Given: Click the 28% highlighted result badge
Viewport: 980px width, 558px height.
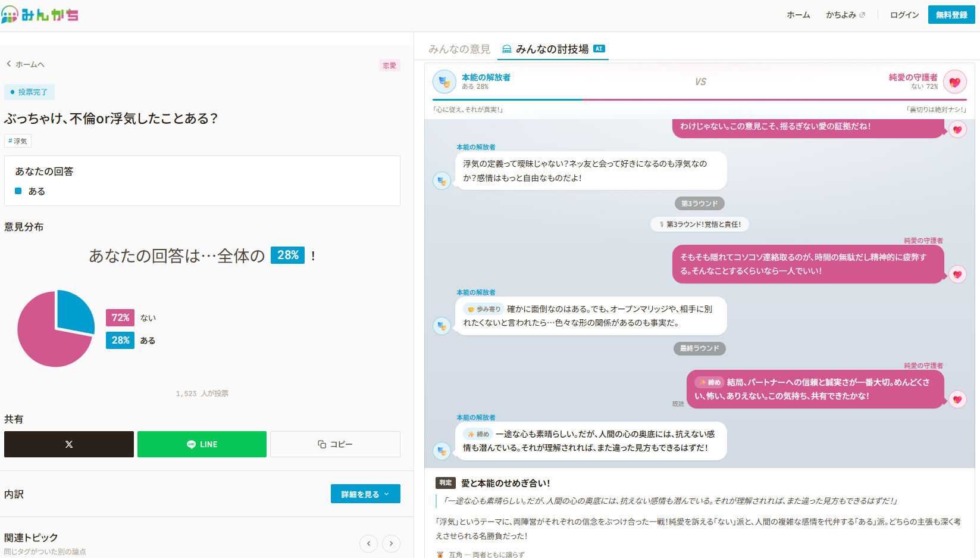Looking at the screenshot, I should coord(288,255).
